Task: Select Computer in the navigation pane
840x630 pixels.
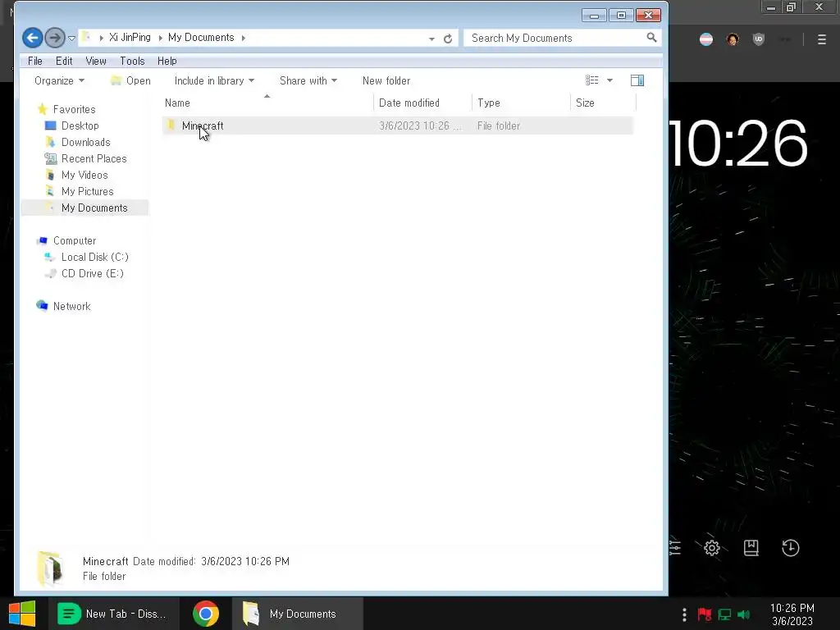Action: pyautogui.click(x=75, y=241)
